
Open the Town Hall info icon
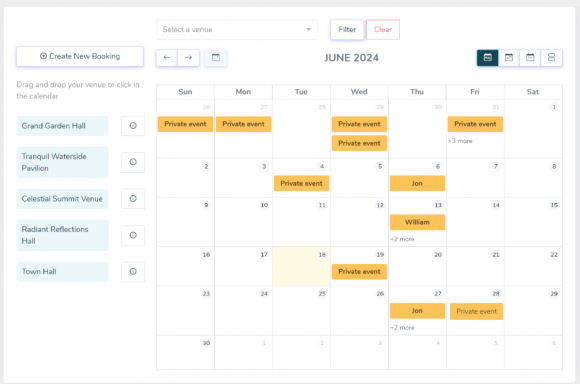click(133, 272)
